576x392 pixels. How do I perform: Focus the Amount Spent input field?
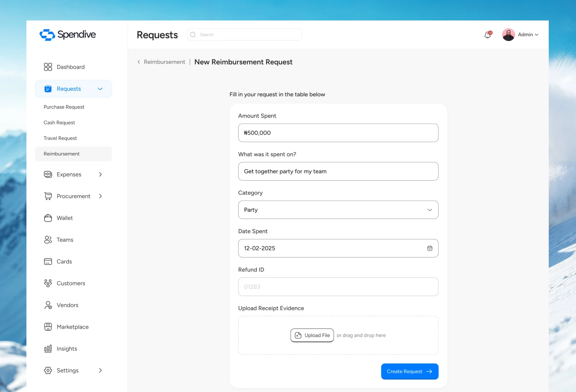pos(338,133)
